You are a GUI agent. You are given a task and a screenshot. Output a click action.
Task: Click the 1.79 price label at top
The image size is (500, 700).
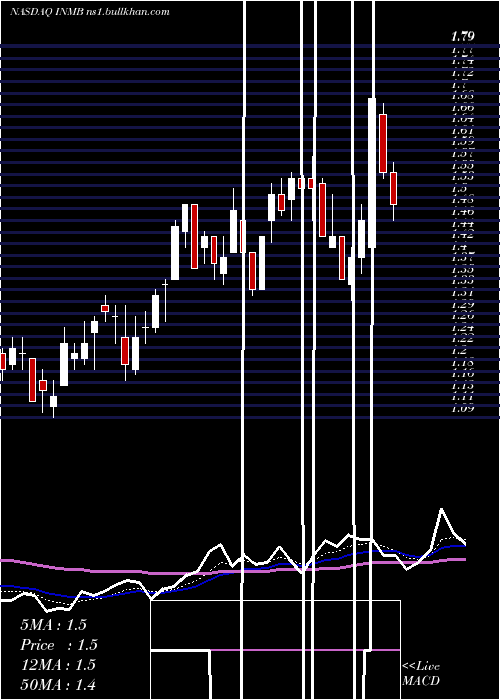(462, 36)
